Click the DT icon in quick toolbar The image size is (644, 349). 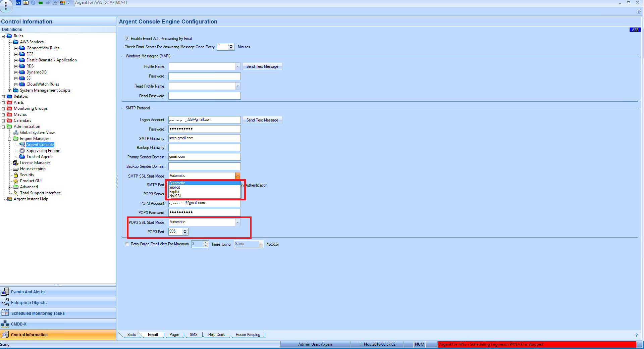coord(18,3)
